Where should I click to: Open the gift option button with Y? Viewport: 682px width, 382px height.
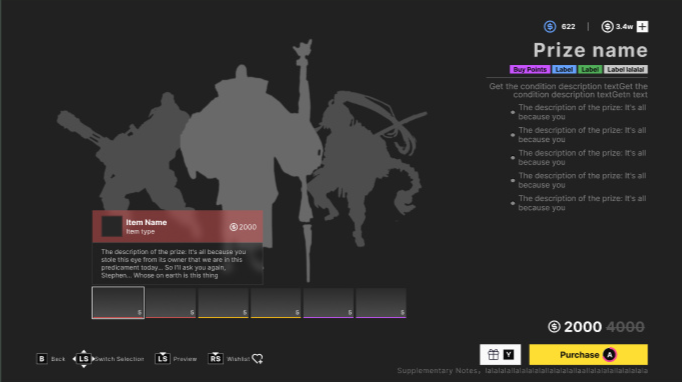(x=500, y=355)
